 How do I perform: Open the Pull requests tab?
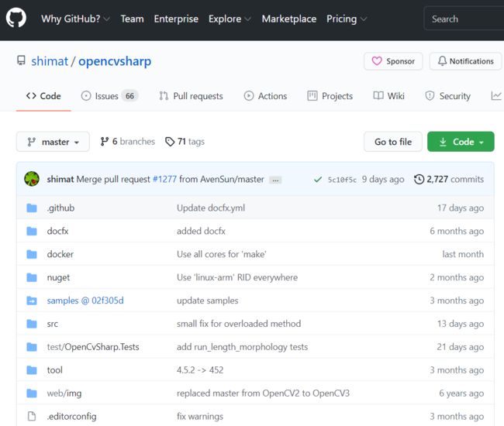coord(191,96)
